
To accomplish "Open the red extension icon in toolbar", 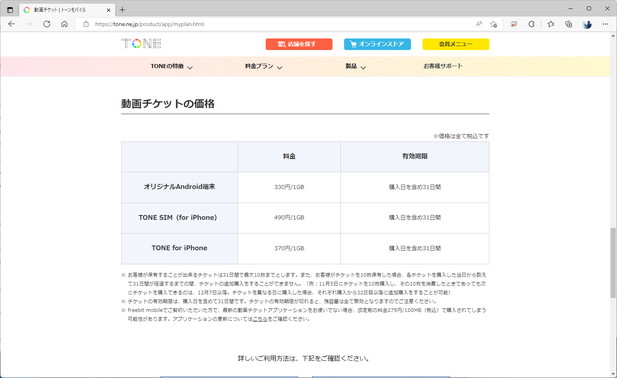I will (514, 24).
